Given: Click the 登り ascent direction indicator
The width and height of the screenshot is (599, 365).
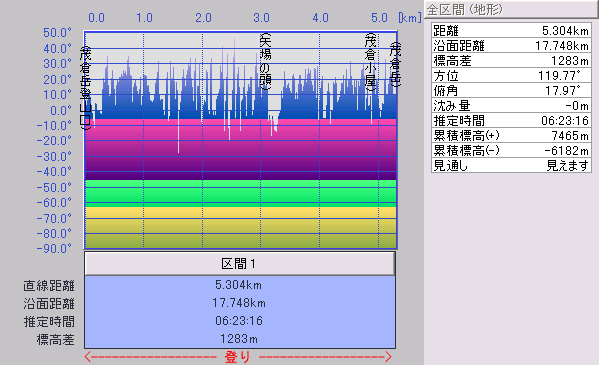Looking at the screenshot, I should tap(238, 357).
